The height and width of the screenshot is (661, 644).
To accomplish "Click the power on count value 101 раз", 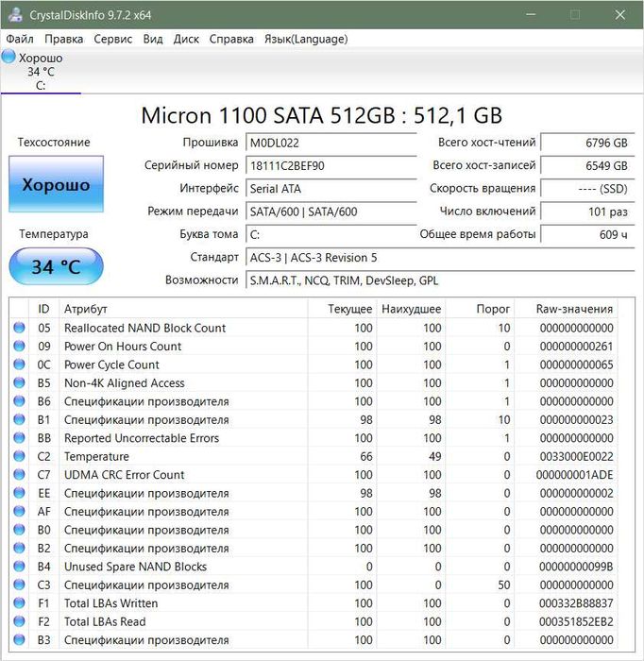I will click(587, 212).
